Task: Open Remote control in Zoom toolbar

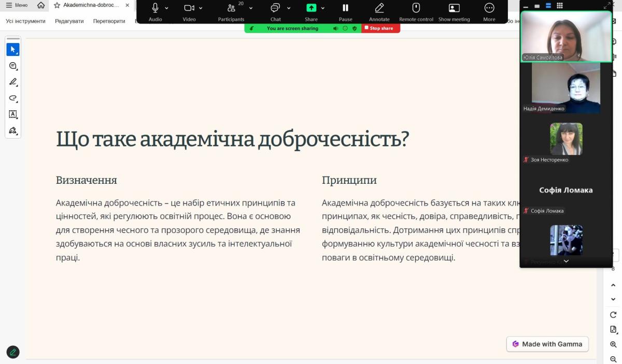Action: click(416, 8)
